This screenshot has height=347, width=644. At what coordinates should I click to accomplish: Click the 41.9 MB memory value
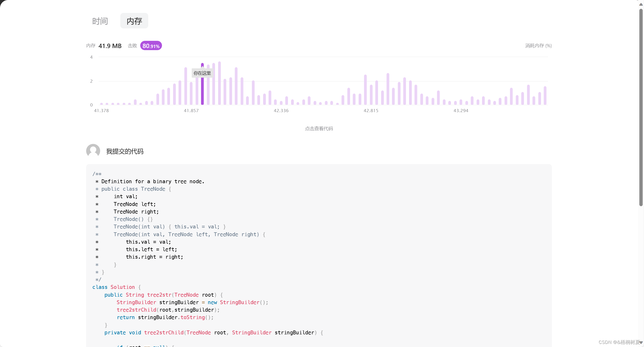(x=110, y=46)
